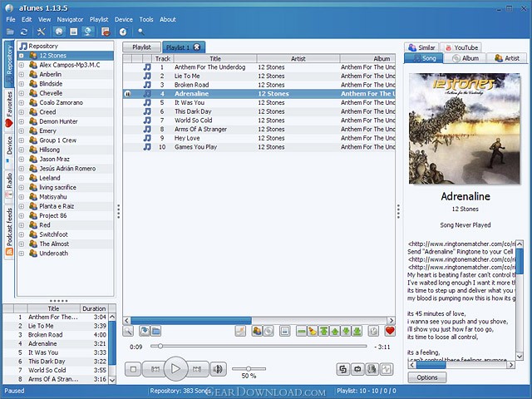Expand the Switchfoot artist node
The image size is (532, 399).
22,234
